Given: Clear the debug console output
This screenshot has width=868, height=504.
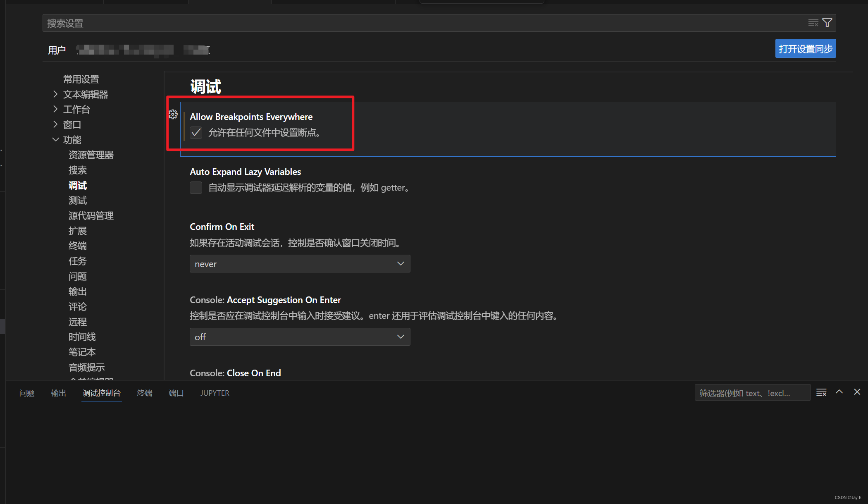Looking at the screenshot, I should [821, 392].
